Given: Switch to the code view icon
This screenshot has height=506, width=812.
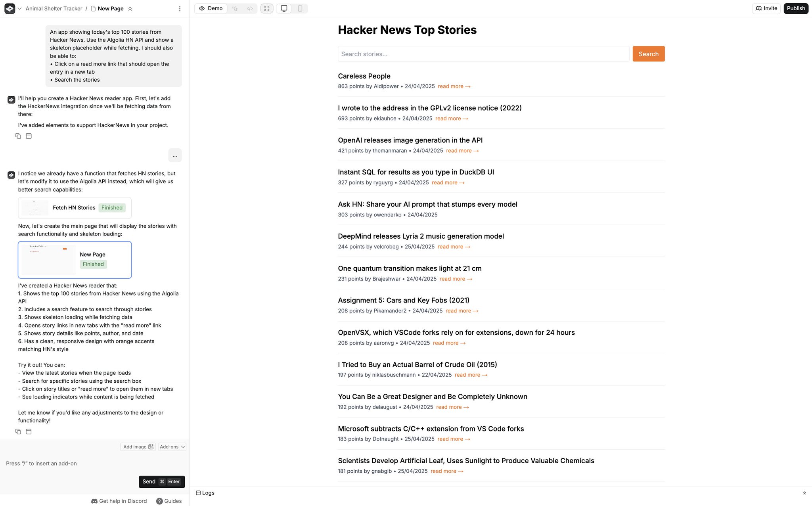Looking at the screenshot, I should [249, 8].
